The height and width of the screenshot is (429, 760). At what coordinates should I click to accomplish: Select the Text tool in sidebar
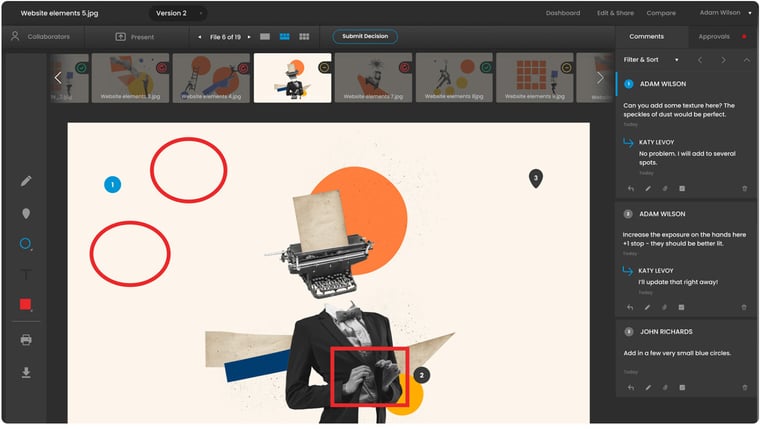pos(26,275)
